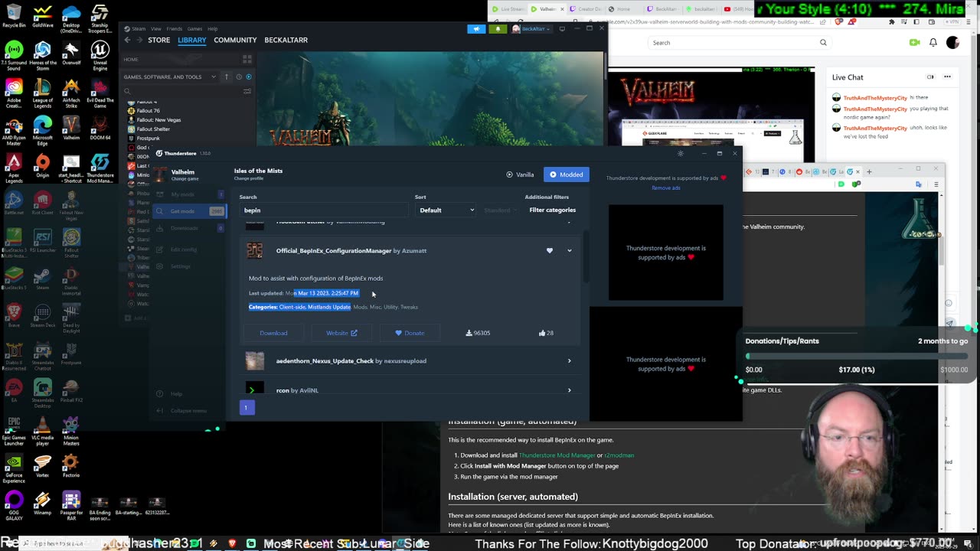Click notification bell on streaming site
Image resolution: width=980 pixels, height=551 pixels.
[x=933, y=43]
